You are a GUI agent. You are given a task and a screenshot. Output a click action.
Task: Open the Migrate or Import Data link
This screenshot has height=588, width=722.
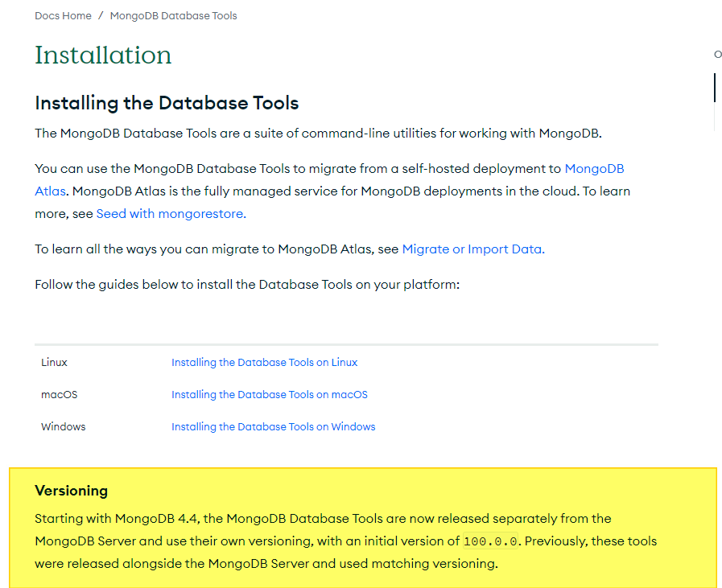[472, 249]
